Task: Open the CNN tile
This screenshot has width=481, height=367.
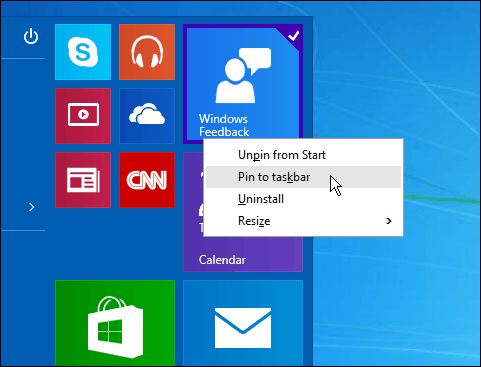Action: 147,180
